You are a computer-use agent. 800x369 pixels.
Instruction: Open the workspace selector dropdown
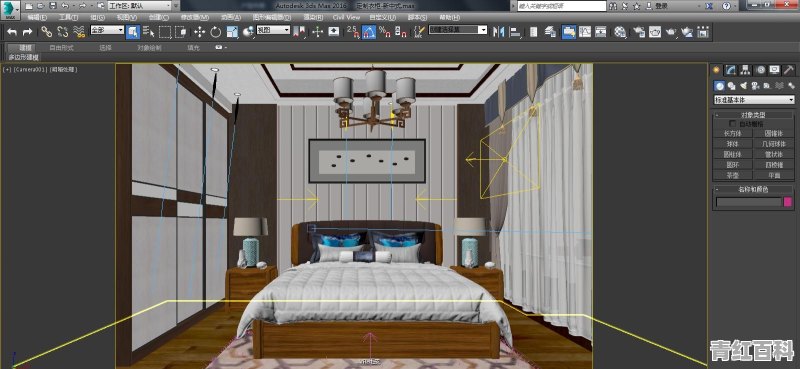[139, 6]
